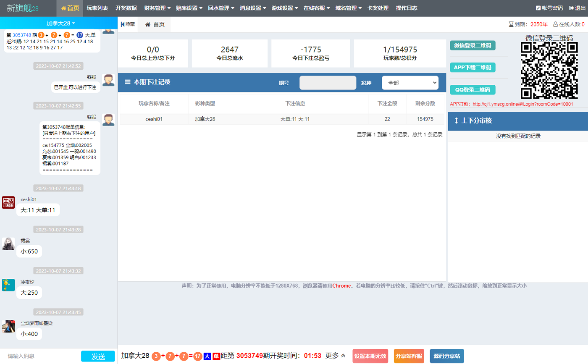
Task: Click the 首页 home icon in navbar
Action: coord(64,8)
